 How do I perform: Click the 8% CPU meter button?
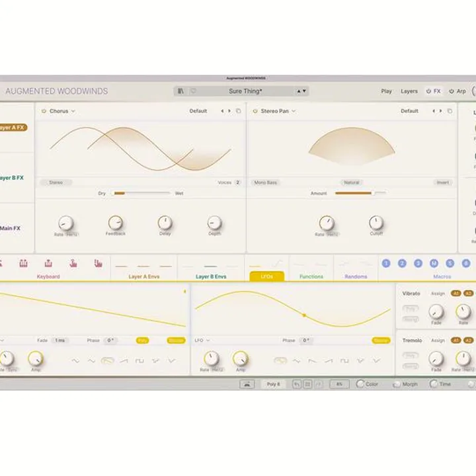(x=339, y=384)
